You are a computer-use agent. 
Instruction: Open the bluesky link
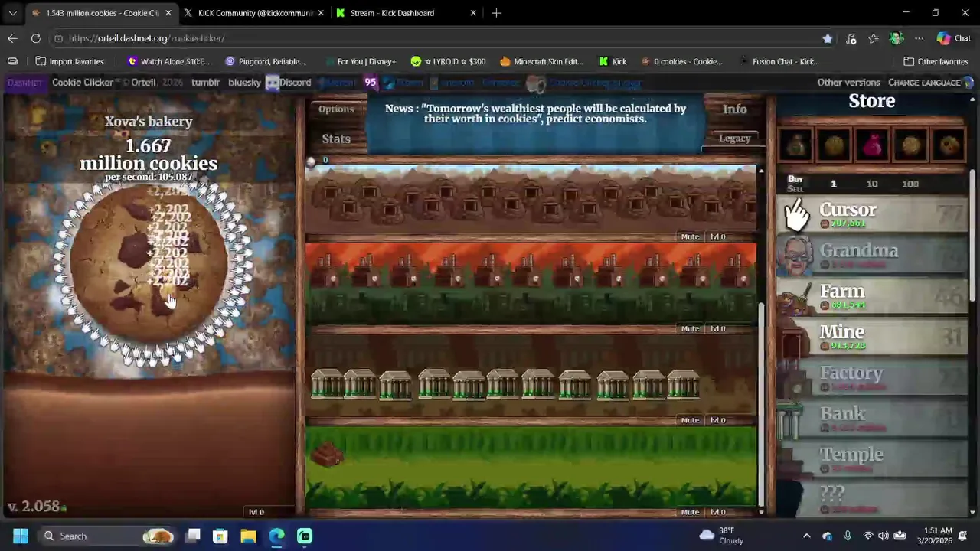point(245,83)
